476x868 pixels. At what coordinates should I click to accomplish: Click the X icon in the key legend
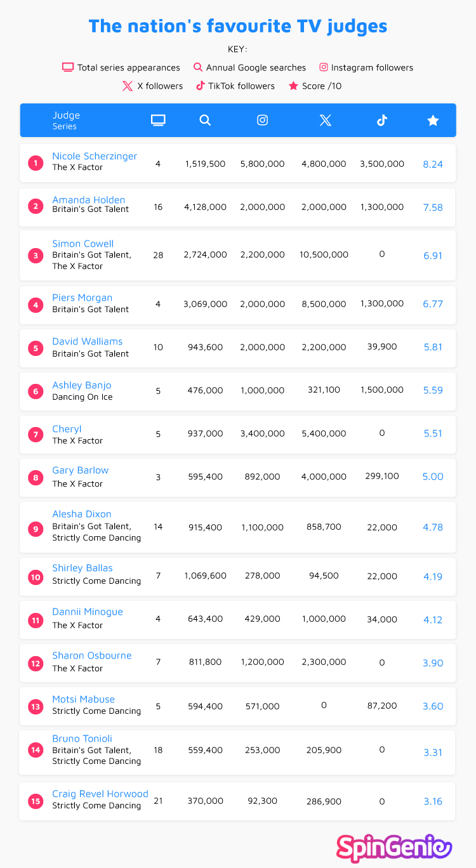tap(128, 86)
